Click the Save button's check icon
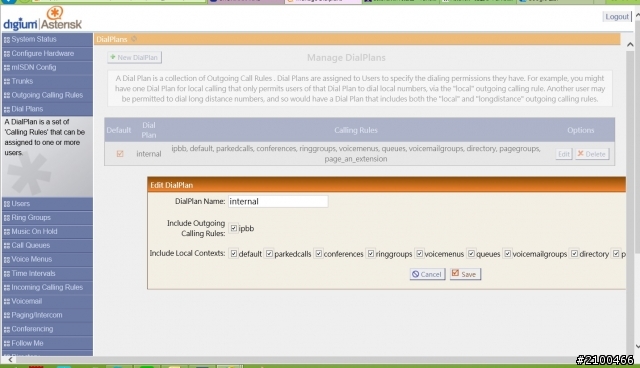The image size is (640, 368). 456,273
